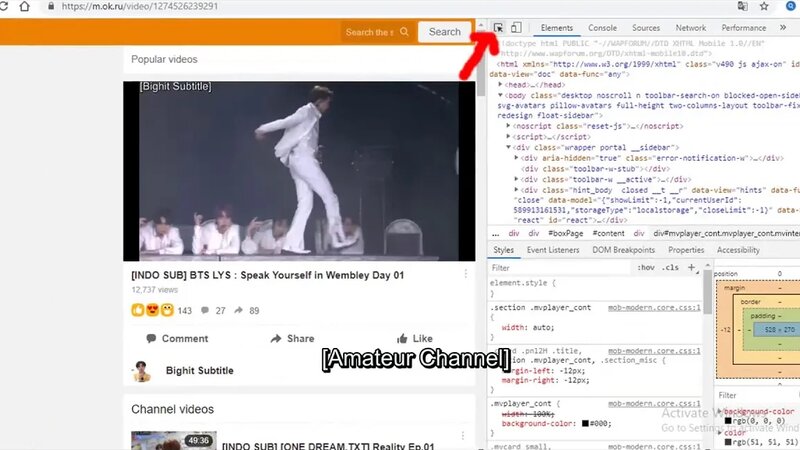
Task: Click computed rgb(51, 51, 51) swatch
Action: click(x=728, y=442)
